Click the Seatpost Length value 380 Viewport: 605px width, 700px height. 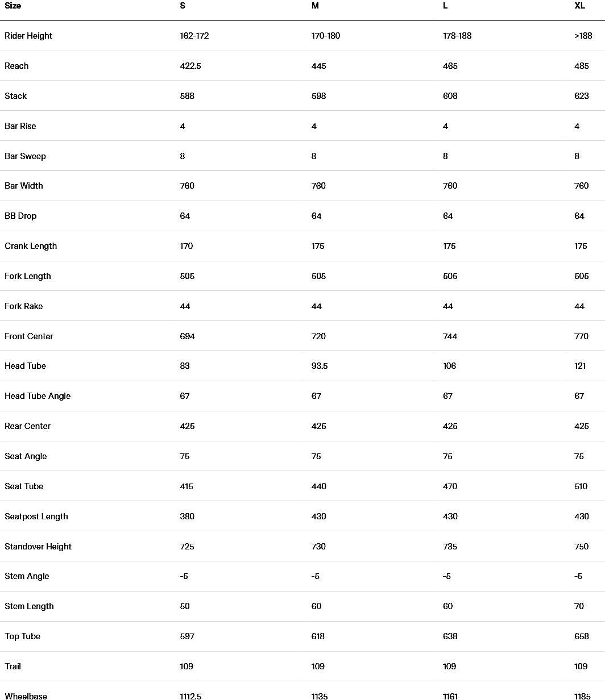coord(187,516)
